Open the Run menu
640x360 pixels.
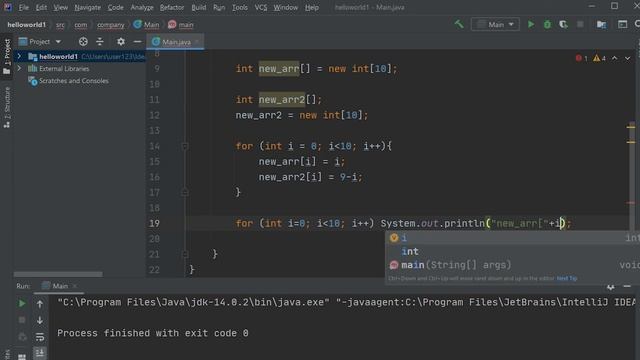click(219, 7)
